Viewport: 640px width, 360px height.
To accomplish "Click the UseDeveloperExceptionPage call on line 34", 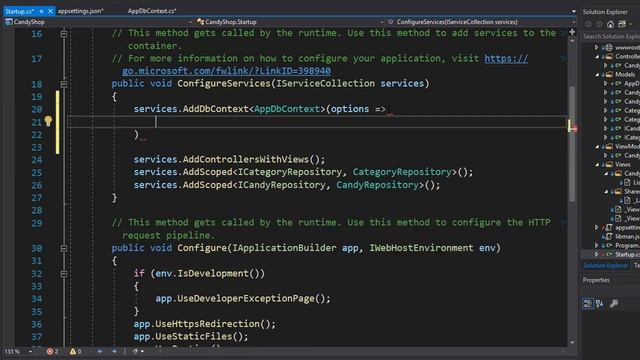I will click(x=246, y=298).
